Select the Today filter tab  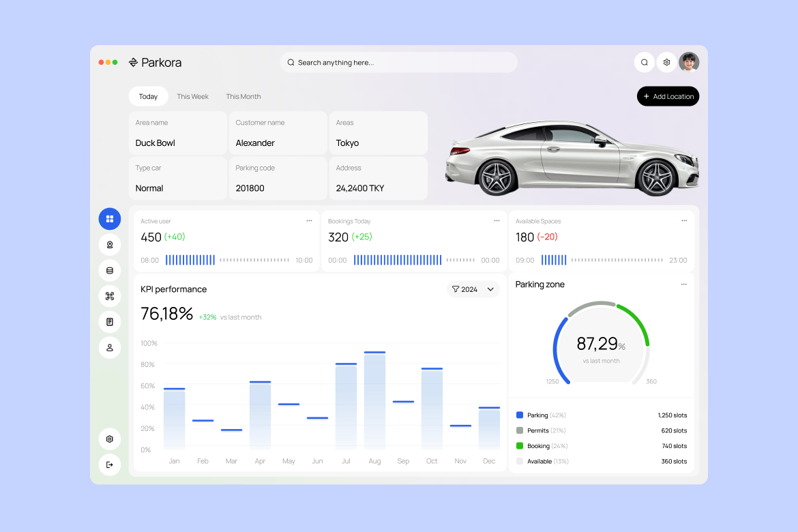coord(148,96)
